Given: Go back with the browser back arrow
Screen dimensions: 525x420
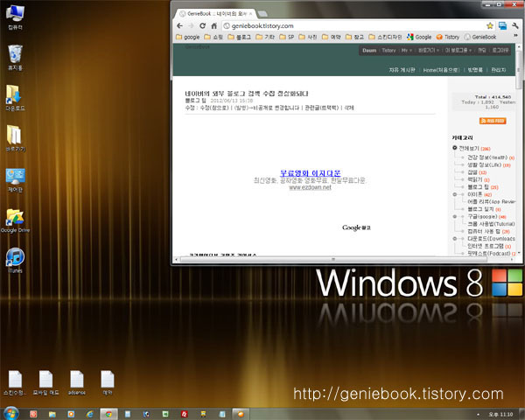Looking at the screenshot, I should 179,25.
